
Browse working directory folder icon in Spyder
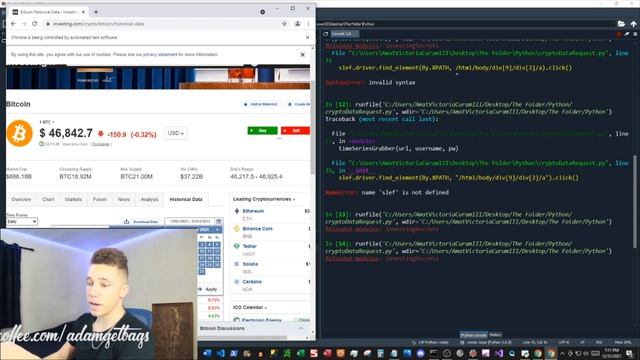click(621, 24)
